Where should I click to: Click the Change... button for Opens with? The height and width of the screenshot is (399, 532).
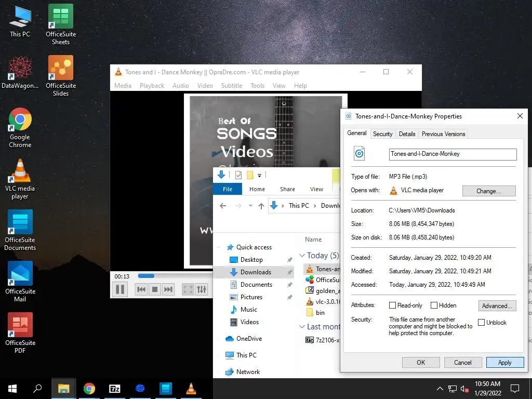coord(488,191)
